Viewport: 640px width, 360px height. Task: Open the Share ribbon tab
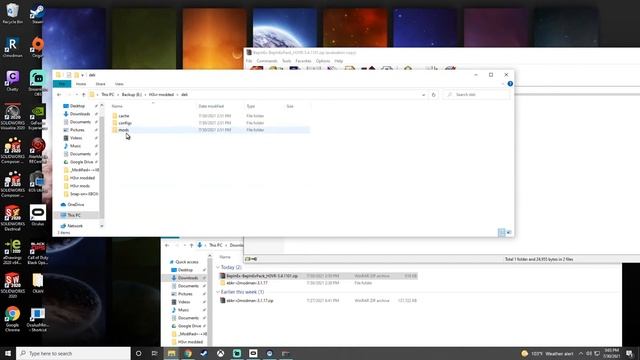100,84
